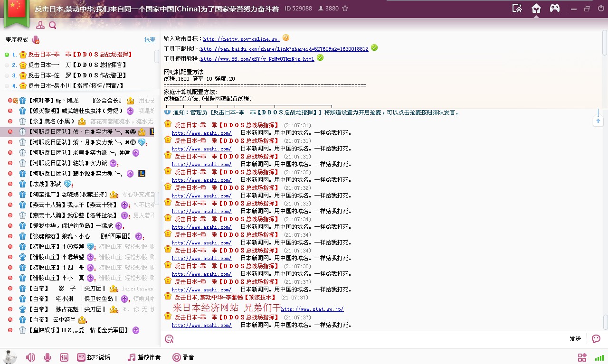Click the mic icon beside 麦序模式

click(x=36, y=40)
